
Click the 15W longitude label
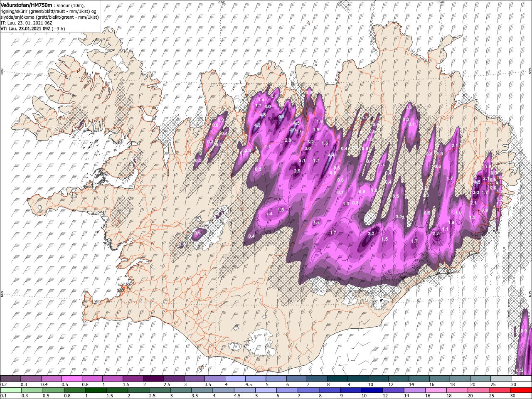pyautogui.click(x=441, y=2)
